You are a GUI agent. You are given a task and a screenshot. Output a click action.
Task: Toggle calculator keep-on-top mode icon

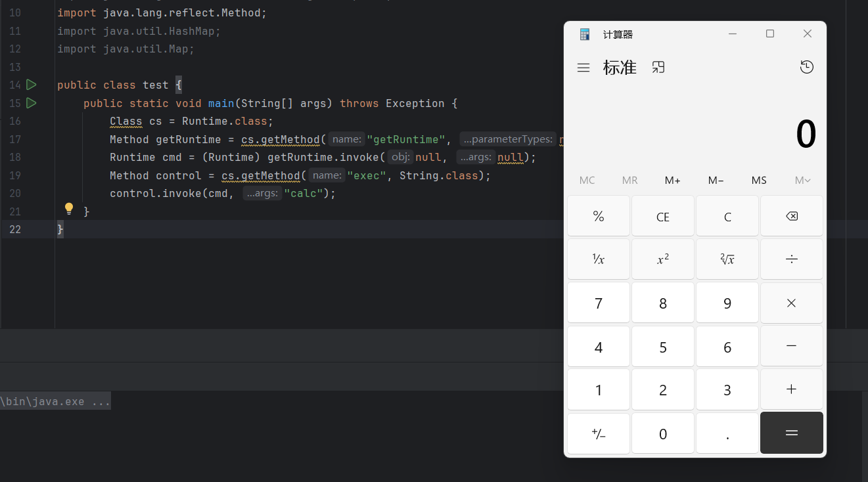tap(658, 67)
